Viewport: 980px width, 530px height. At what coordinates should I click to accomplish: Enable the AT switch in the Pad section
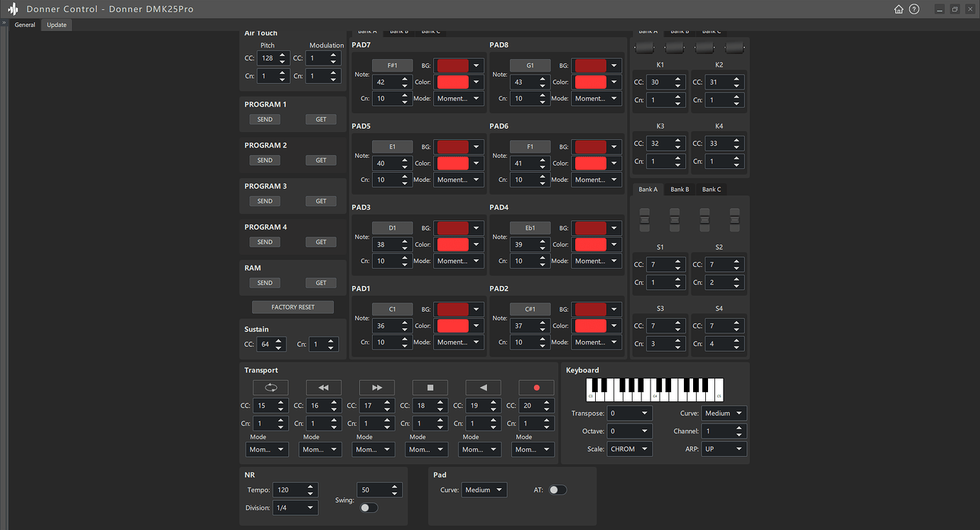[x=557, y=490]
